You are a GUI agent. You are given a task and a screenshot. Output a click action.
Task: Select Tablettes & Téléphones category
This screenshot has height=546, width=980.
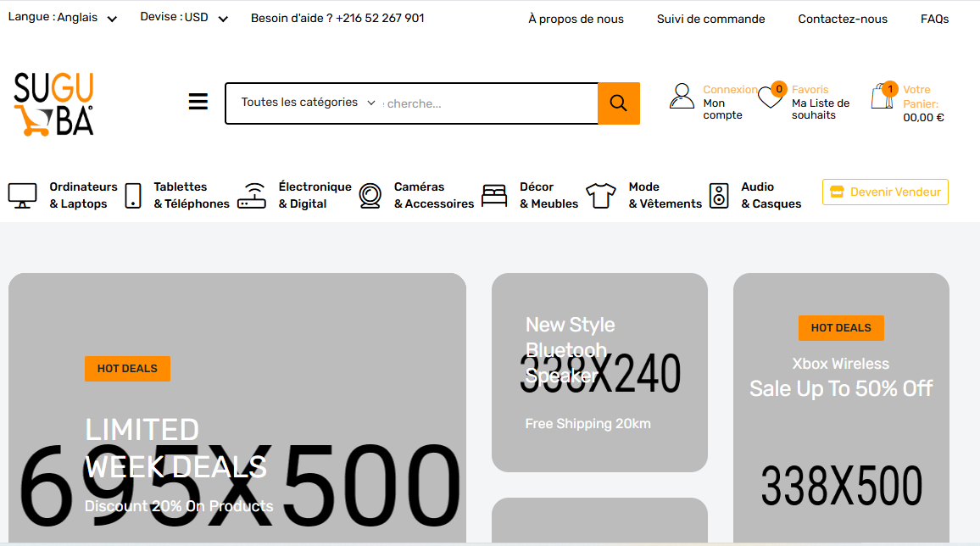(191, 195)
